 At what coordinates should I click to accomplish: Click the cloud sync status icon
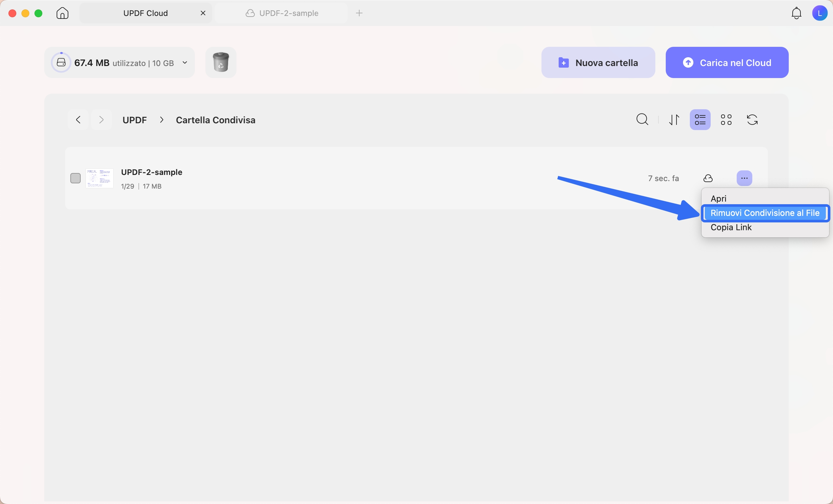click(x=708, y=178)
